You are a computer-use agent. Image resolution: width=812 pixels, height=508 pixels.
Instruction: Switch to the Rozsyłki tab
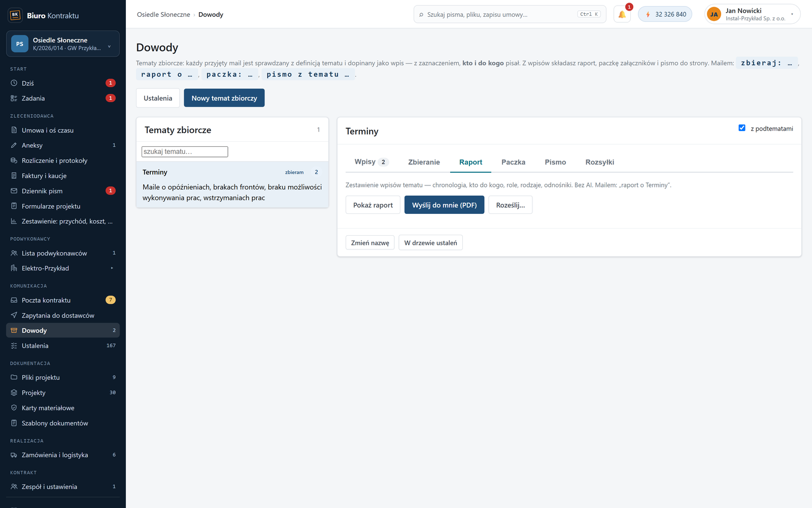click(x=599, y=162)
